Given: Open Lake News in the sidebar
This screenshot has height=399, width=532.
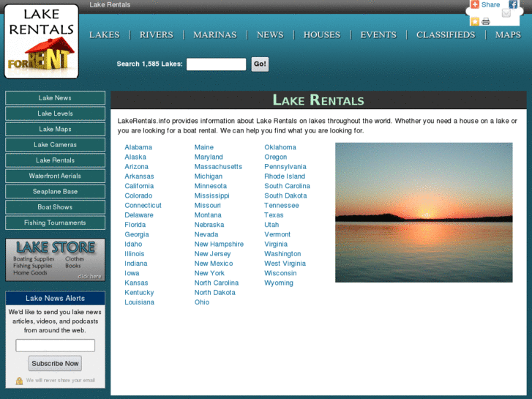Looking at the screenshot, I should click(x=56, y=98).
